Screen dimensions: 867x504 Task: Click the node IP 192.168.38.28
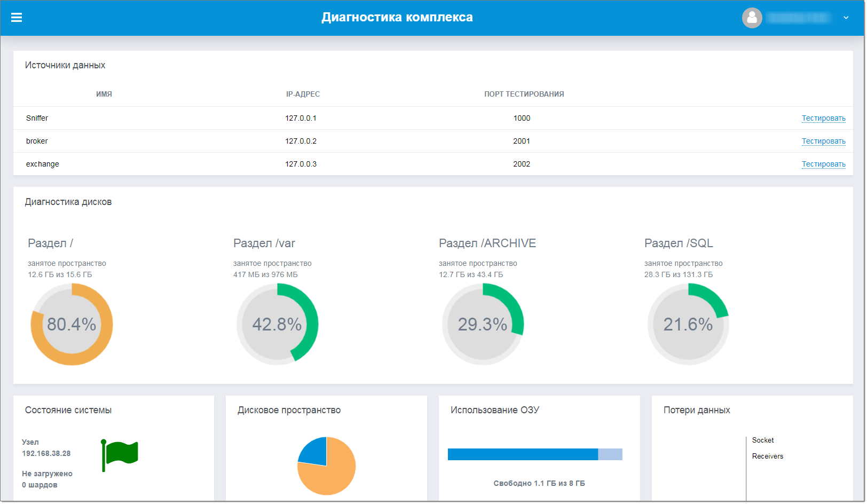tap(46, 453)
